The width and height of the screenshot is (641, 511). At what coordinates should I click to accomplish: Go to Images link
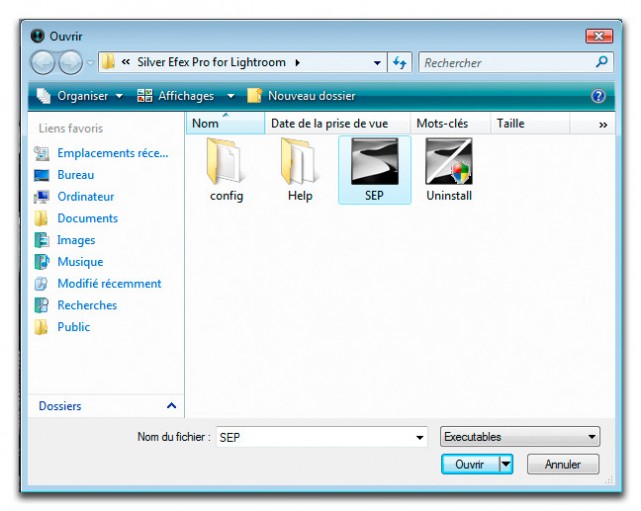coord(76,240)
